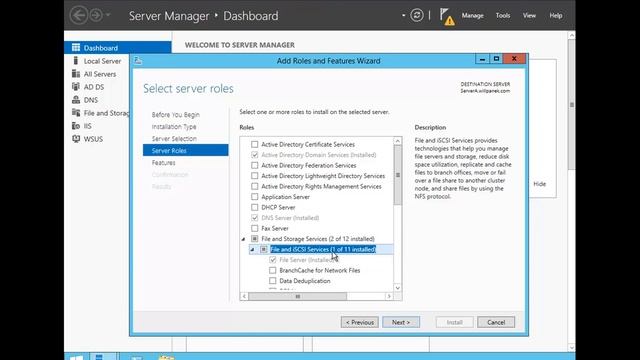
Task: Click the WSUS icon in sidebar
Action: click(76, 139)
